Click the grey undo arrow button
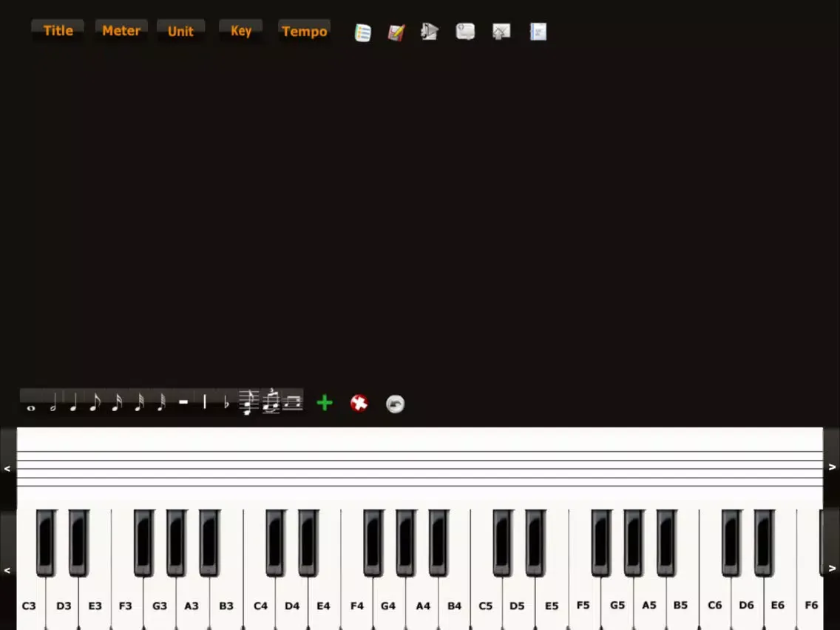 pos(396,404)
